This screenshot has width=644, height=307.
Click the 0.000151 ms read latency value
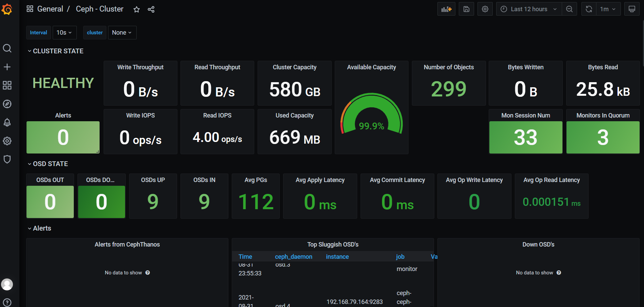click(x=552, y=202)
